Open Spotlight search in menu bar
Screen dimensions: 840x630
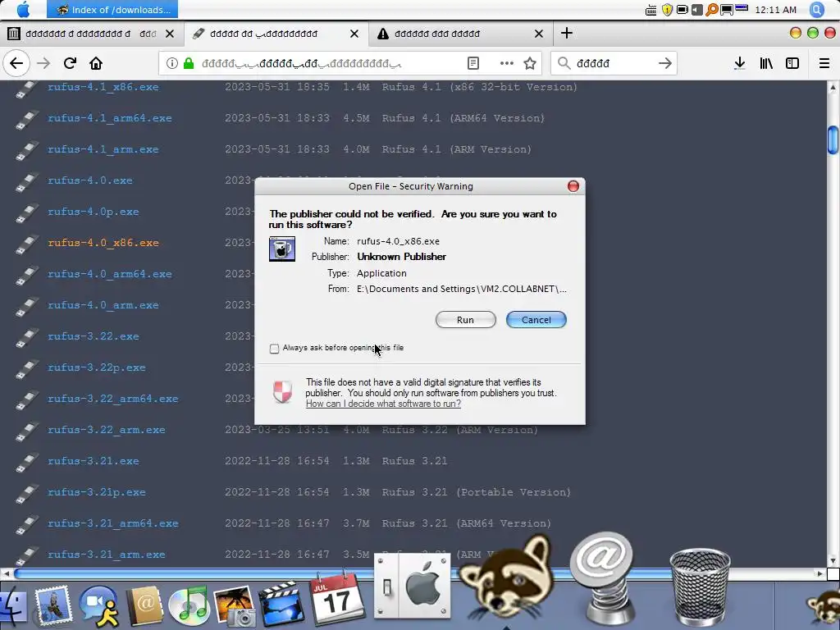pyautogui.click(x=817, y=10)
